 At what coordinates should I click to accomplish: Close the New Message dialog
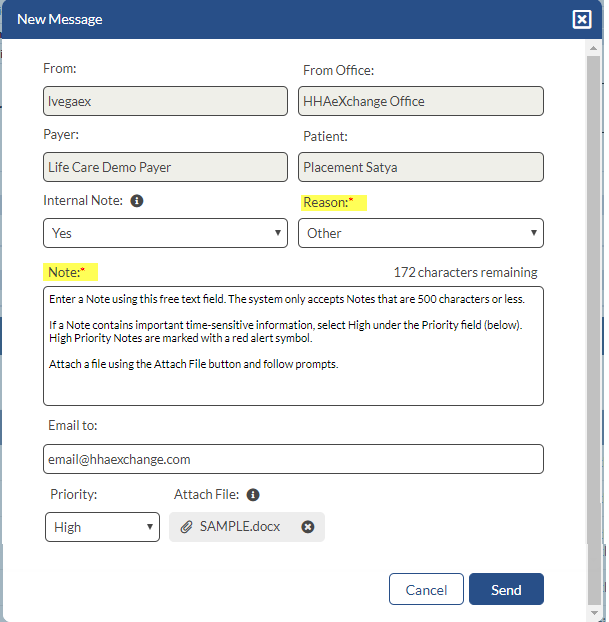pos(582,19)
